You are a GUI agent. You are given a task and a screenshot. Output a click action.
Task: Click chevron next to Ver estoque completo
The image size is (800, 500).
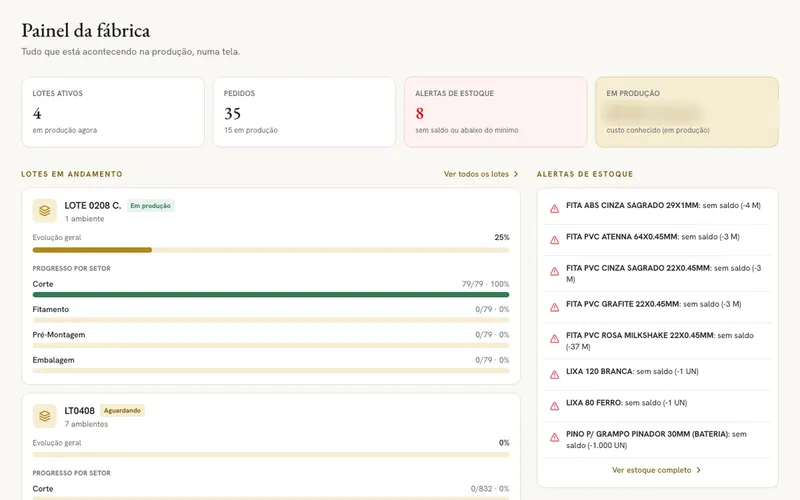698,470
